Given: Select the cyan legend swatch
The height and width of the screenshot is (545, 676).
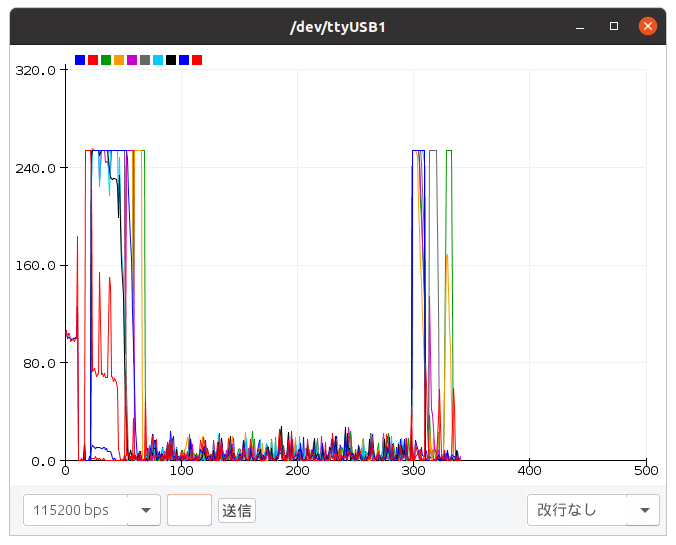Looking at the screenshot, I should point(158,60).
